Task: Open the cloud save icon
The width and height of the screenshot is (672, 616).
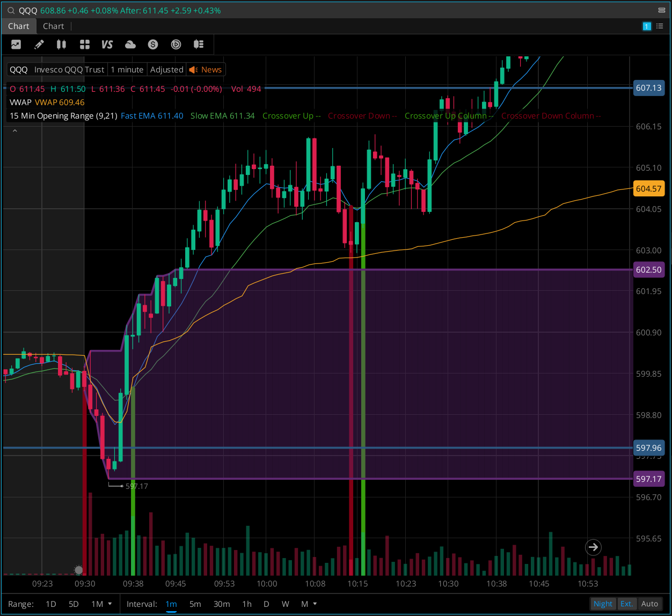Action: [130, 45]
